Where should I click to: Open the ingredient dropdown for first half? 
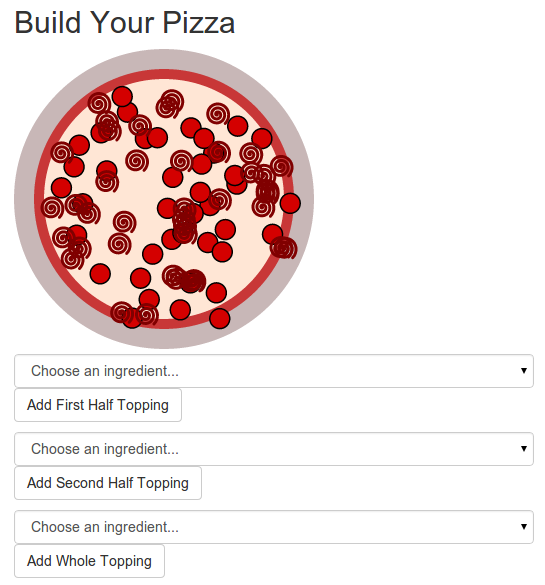(x=274, y=371)
